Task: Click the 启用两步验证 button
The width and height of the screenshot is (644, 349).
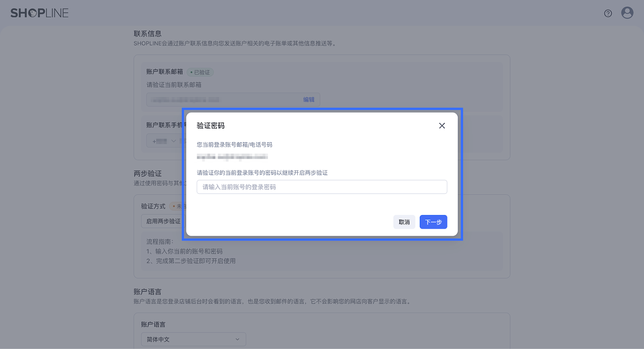Action: click(163, 221)
